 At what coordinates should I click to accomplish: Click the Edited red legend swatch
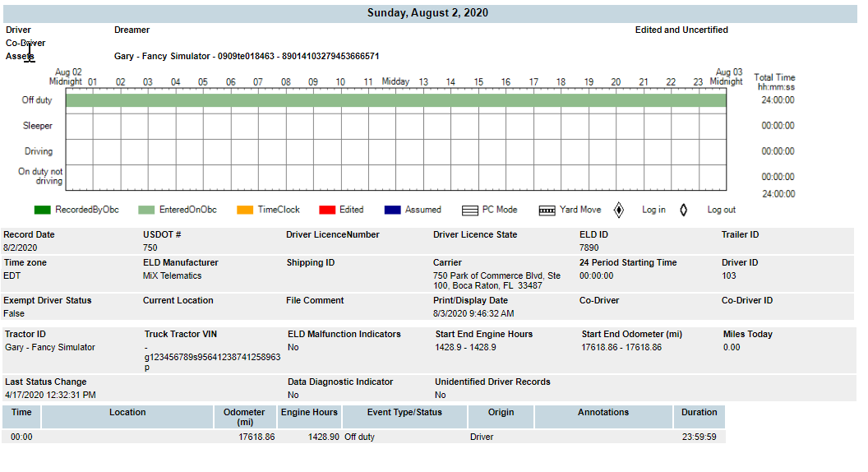[327, 210]
